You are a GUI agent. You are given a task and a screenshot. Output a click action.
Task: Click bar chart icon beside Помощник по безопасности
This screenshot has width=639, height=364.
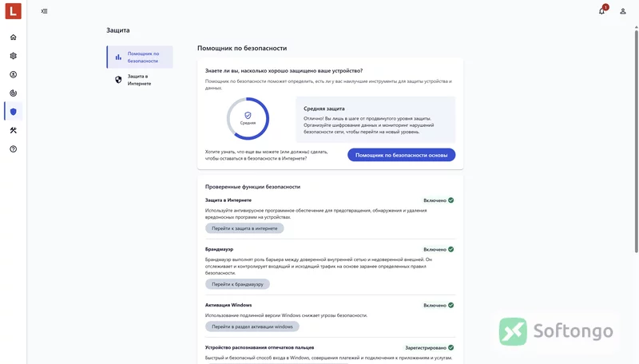point(118,57)
